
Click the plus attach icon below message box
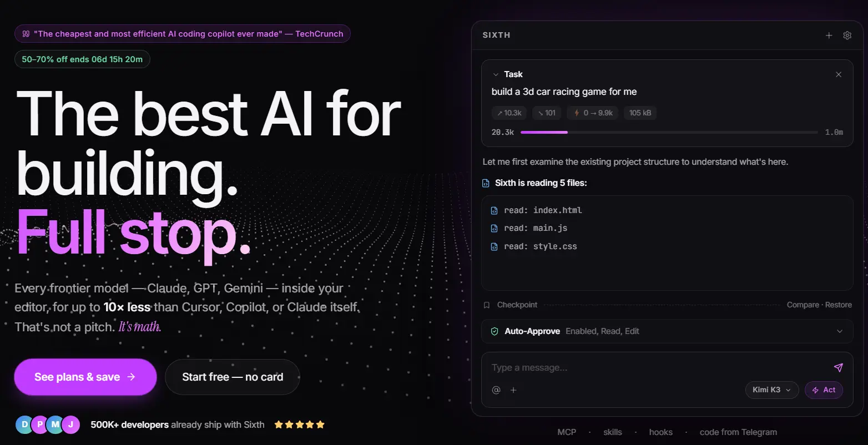point(513,390)
